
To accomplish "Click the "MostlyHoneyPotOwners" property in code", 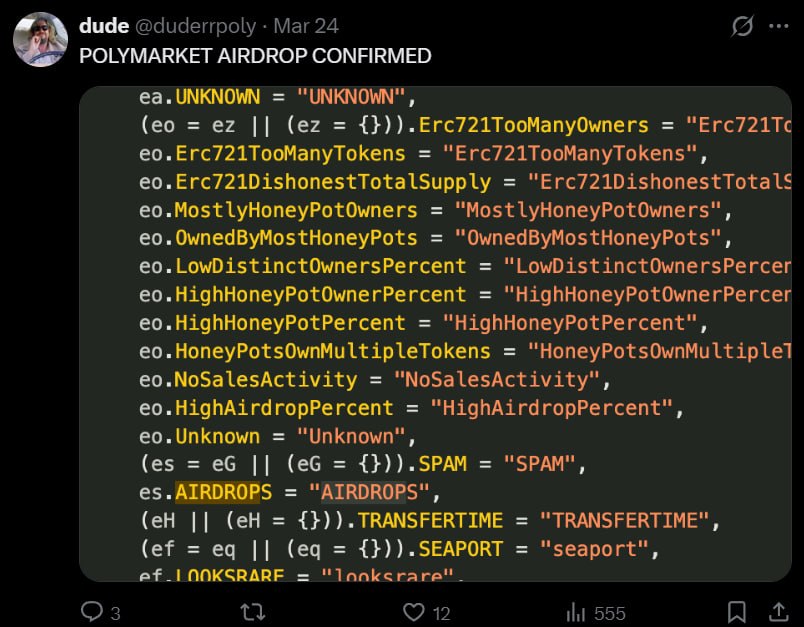I will (296, 210).
